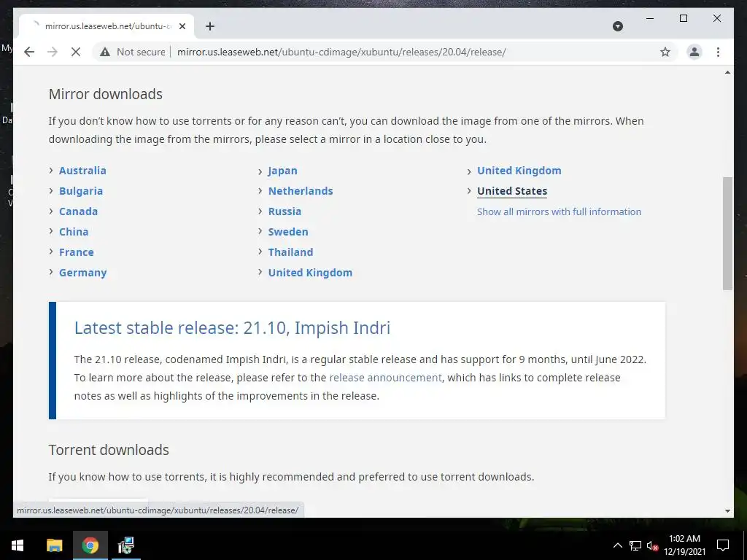This screenshot has height=560, width=747.
Task: Click the Chrome taskbar icon
Action: (90, 545)
